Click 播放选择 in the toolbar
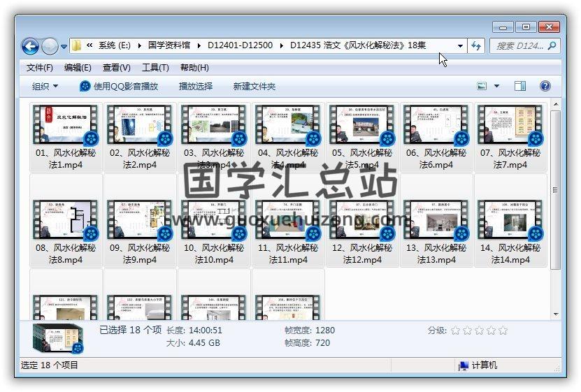 click(196, 86)
